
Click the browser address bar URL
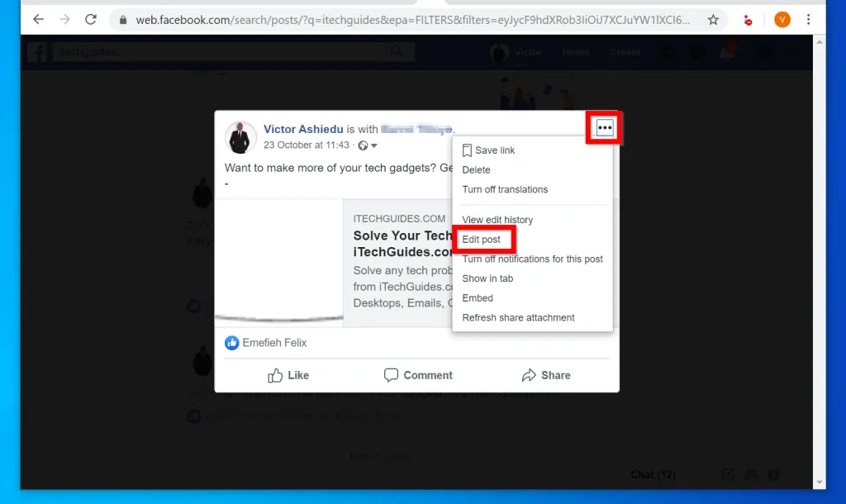pos(413,19)
